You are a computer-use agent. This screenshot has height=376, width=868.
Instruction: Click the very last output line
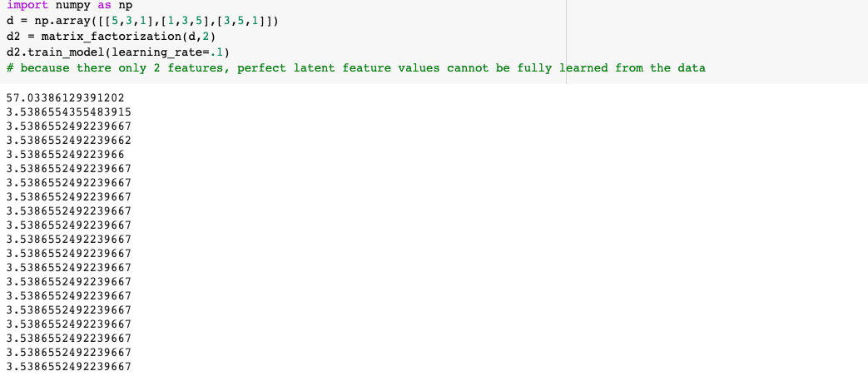tap(68, 366)
